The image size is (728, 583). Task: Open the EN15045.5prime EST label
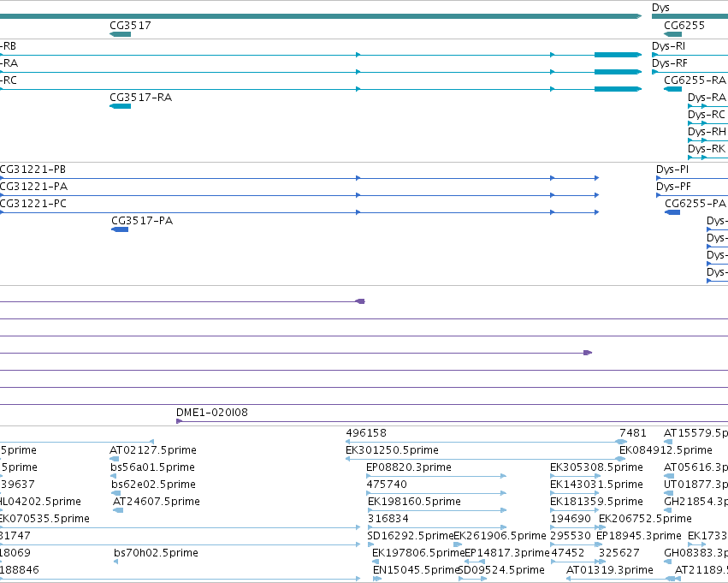pyautogui.click(x=417, y=570)
